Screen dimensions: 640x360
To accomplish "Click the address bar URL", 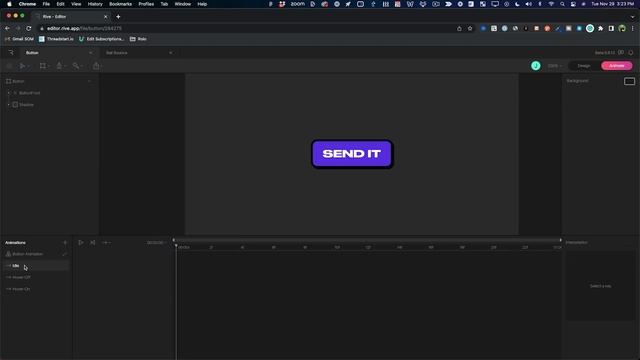I will point(84,29).
